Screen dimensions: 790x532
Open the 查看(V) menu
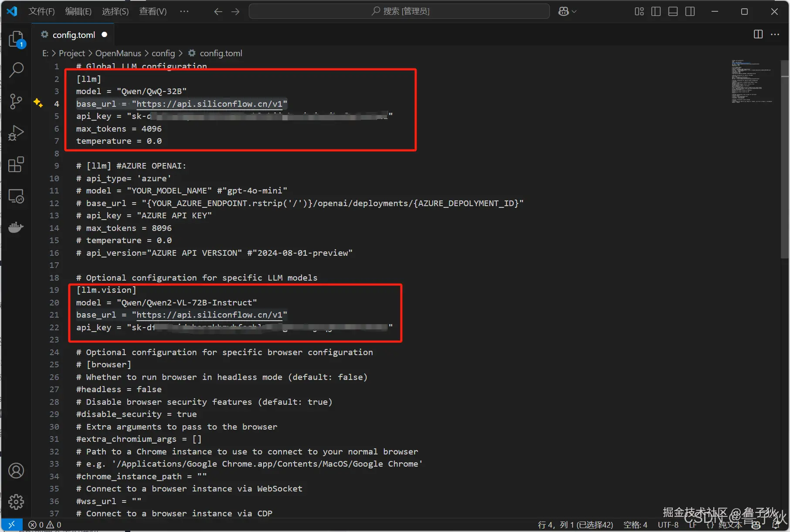153,11
